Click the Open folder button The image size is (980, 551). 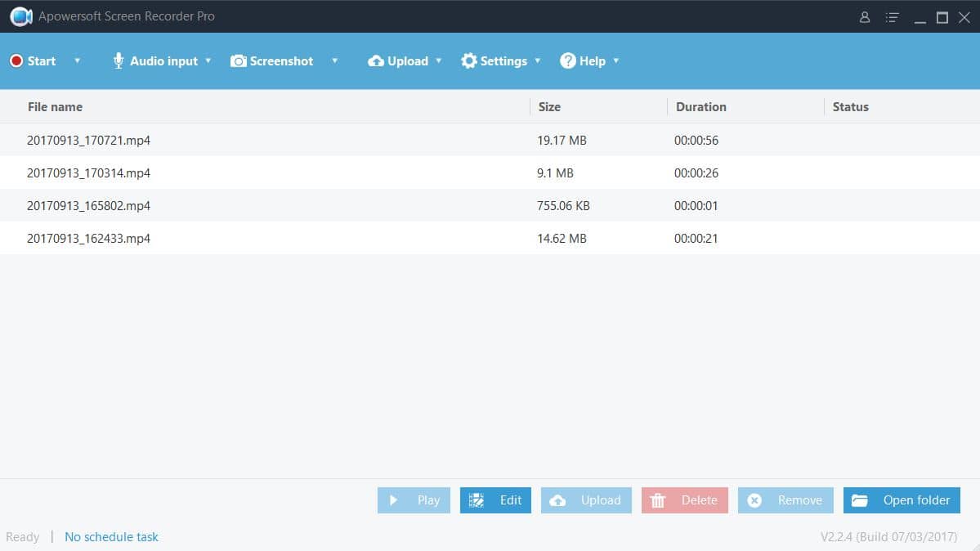tap(902, 500)
